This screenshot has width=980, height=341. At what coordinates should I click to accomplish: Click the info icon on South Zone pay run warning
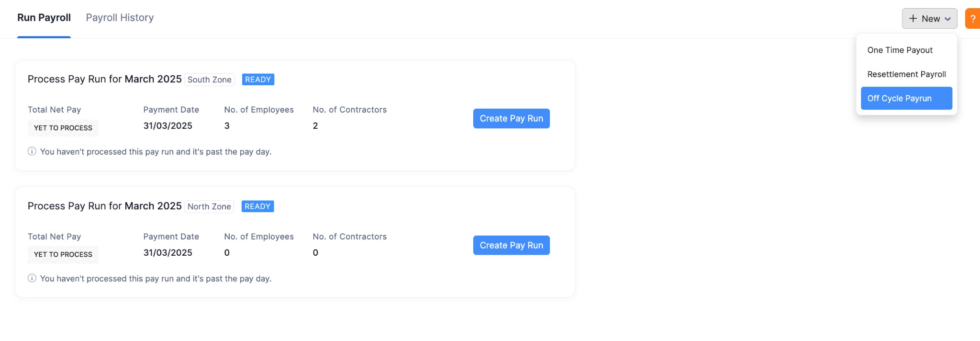point(32,151)
